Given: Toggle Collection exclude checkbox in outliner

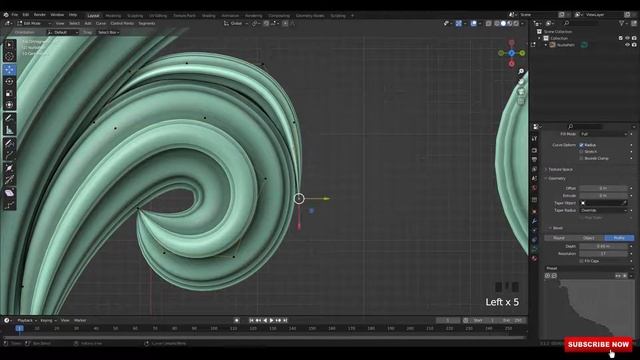Looking at the screenshot, I should 620,38.
